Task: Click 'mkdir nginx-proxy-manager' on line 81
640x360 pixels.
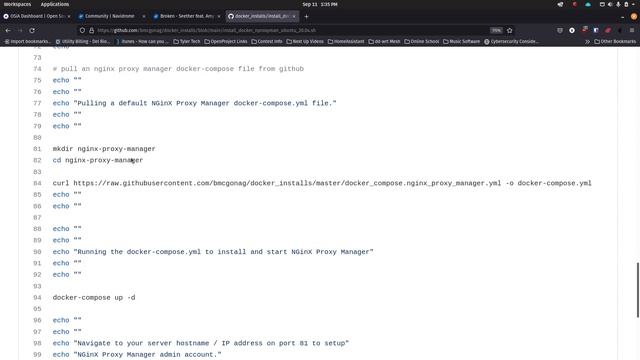Action: click(104, 149)
